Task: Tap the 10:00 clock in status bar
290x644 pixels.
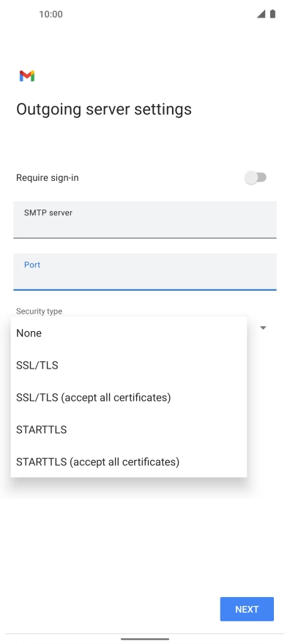Action: click(51, 15)
